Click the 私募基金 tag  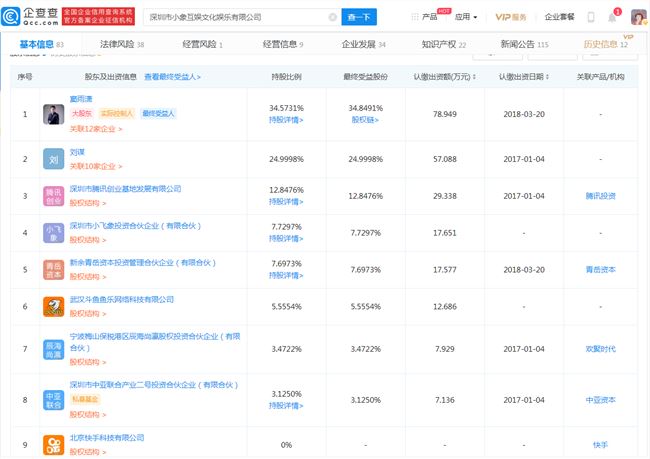click(x=85, y=399)
